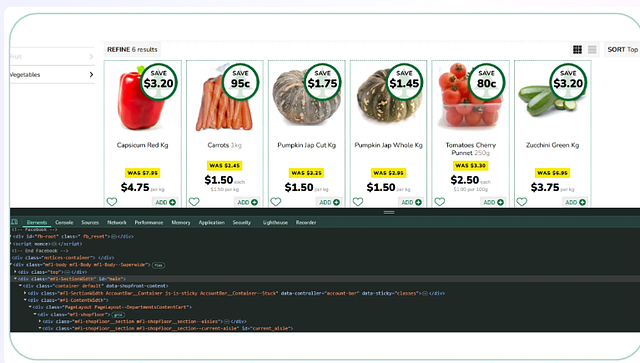The height and width of the screenshot is (363, 640).
Task: Open the SORT dropdown
Action: click(x=622, y=49)
